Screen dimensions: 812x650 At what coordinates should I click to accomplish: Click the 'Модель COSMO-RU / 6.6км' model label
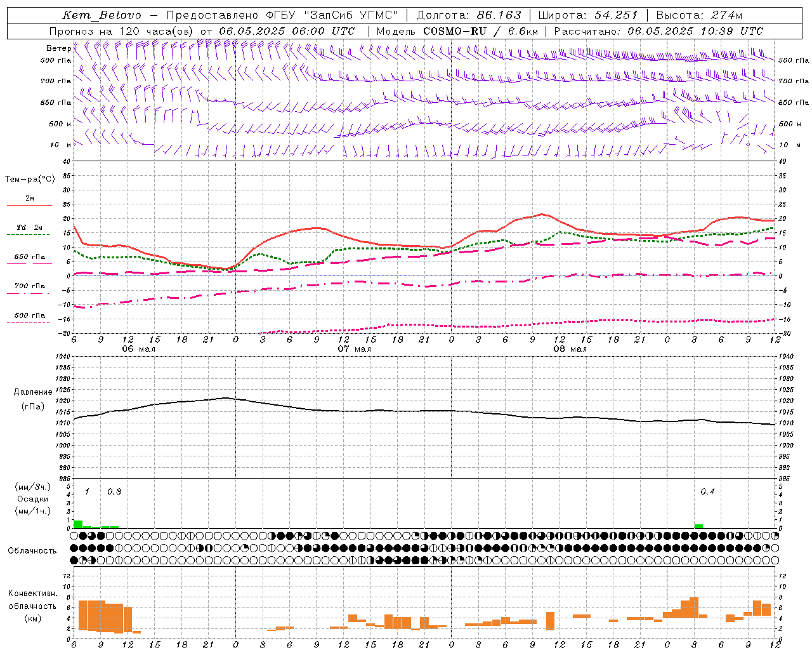coord(457,31)
